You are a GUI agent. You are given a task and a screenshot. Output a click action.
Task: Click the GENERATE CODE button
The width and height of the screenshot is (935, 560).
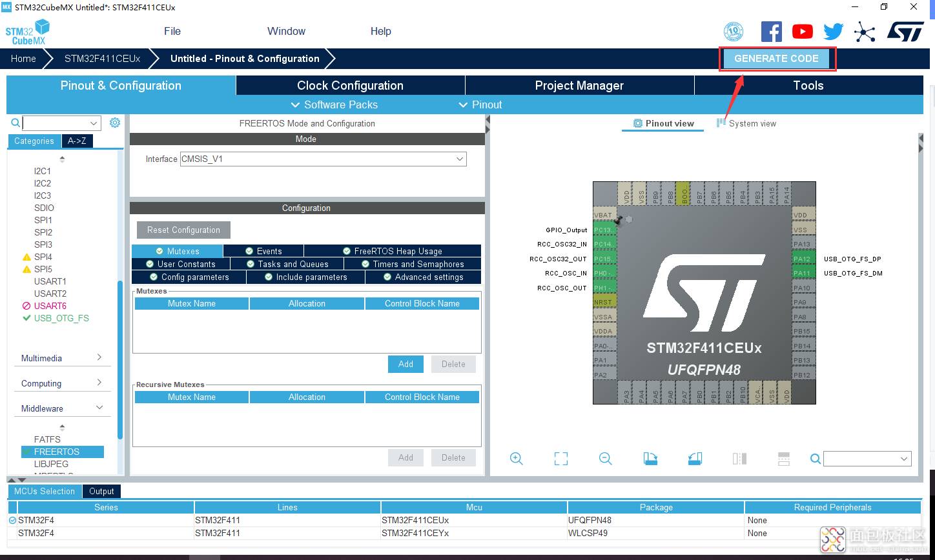click(776, 58)
